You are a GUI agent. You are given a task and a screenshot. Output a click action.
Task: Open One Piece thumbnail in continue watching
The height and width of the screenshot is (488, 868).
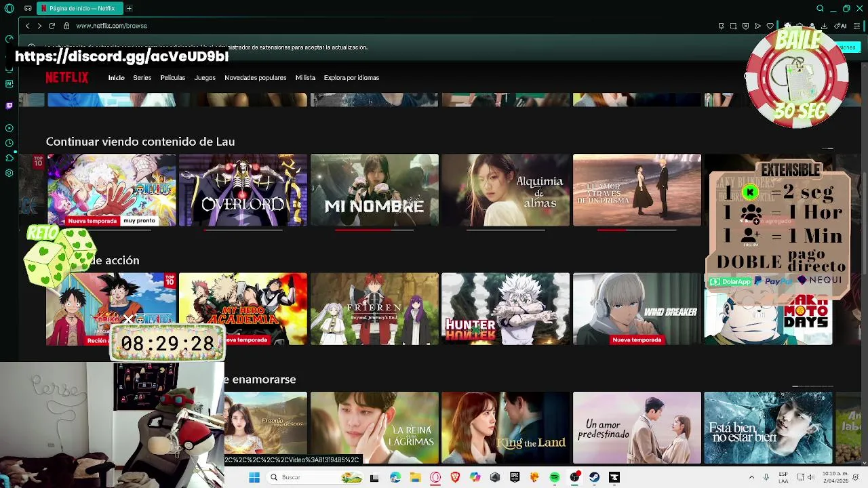point(111,190)
